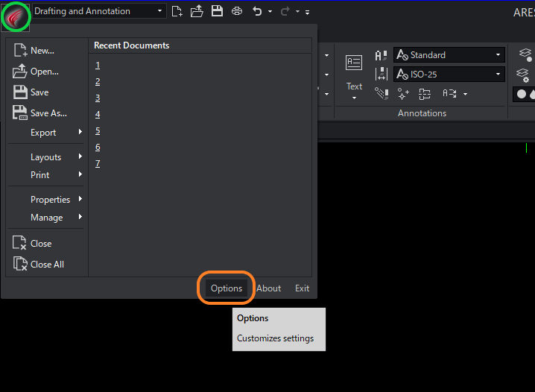Expand the Standard text style dropdown
This screenshot has height=392, width=535.
click(449, 55)
